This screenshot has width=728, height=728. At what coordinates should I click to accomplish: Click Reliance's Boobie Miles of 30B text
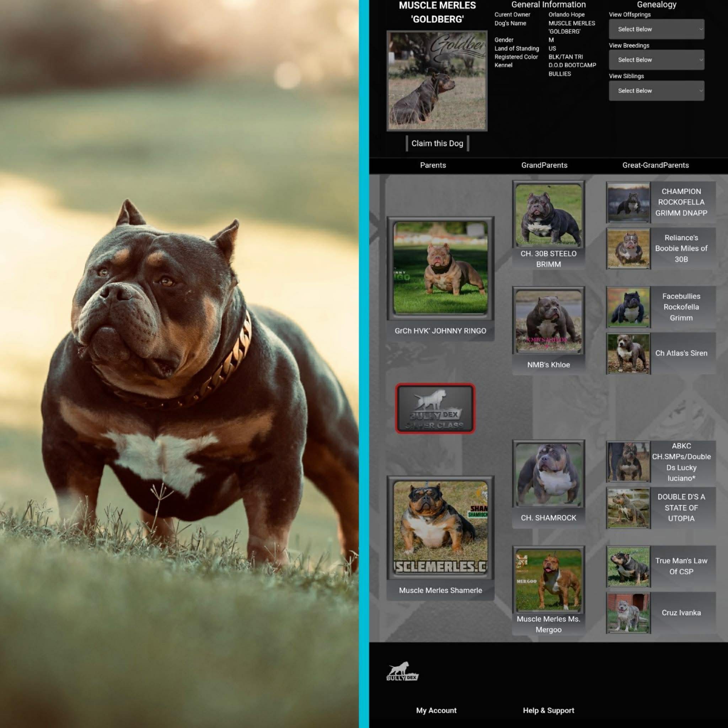coord(681,248)
